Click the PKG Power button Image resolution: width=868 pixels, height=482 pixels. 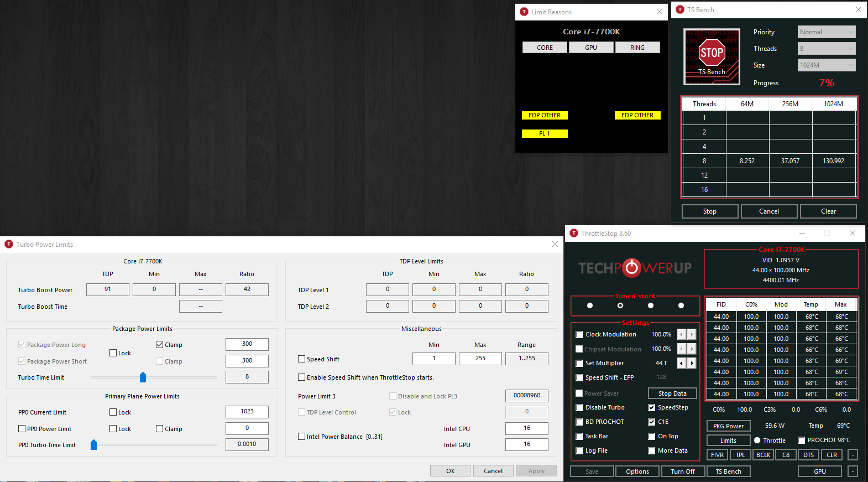click(728, 426)
